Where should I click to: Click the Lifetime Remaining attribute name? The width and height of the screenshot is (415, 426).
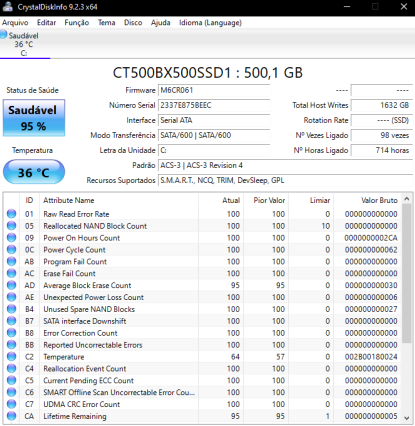[x=75, y=416]
